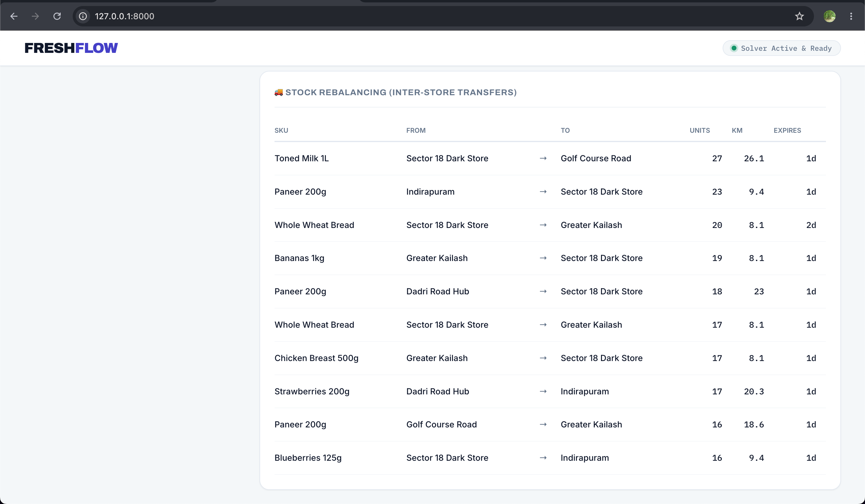Click Golf Course Road source in Paneer row

point(442,425)
